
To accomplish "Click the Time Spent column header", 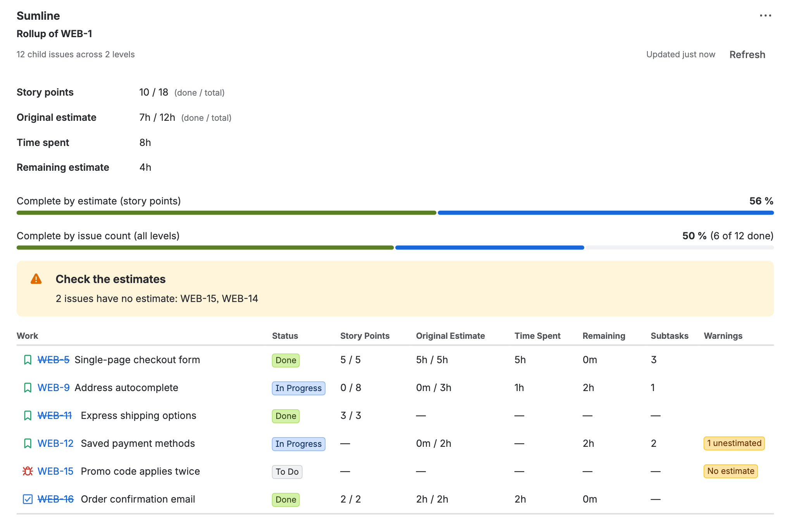I will tap(537, 336).
